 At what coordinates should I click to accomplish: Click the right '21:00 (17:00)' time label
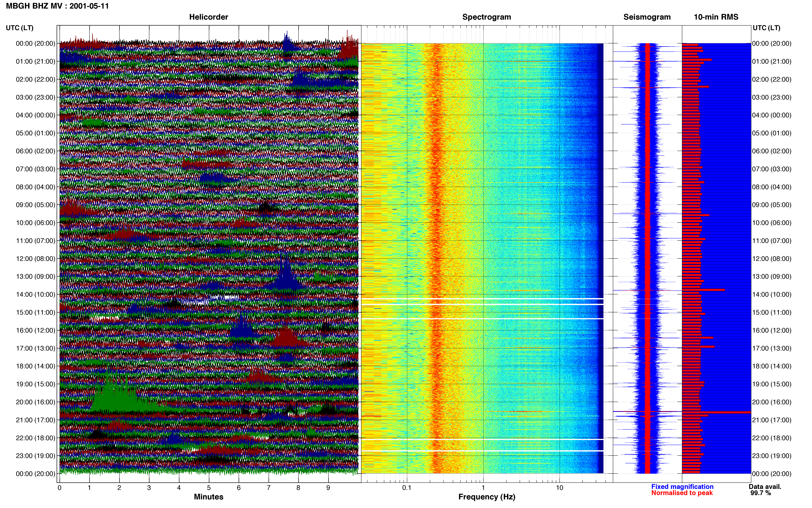click(772, 420)
